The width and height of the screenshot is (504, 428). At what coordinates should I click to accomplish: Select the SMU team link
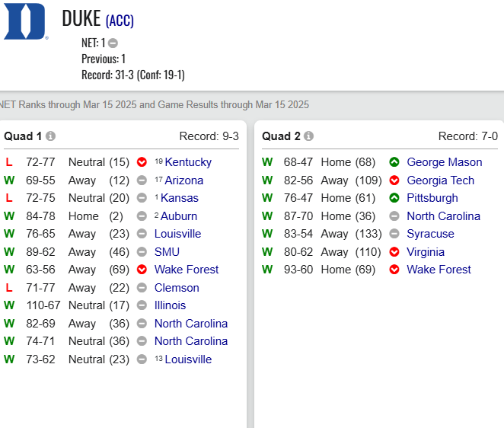coord(167,252)
